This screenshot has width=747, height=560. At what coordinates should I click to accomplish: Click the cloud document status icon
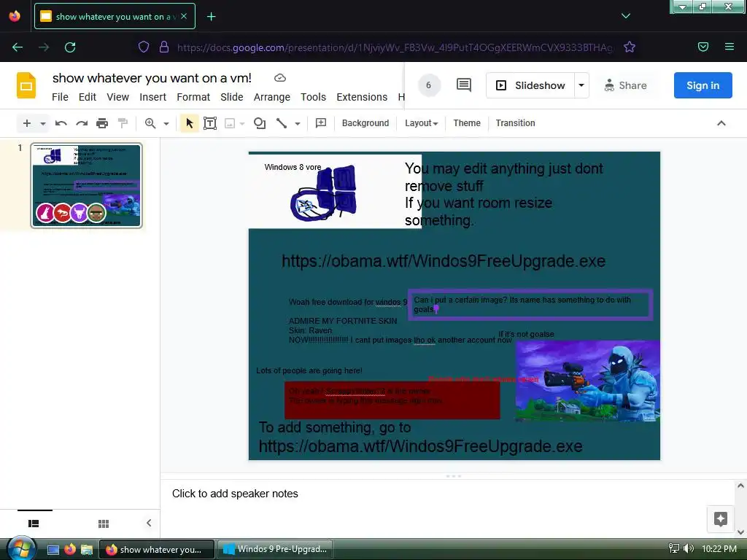click(280, 77)
